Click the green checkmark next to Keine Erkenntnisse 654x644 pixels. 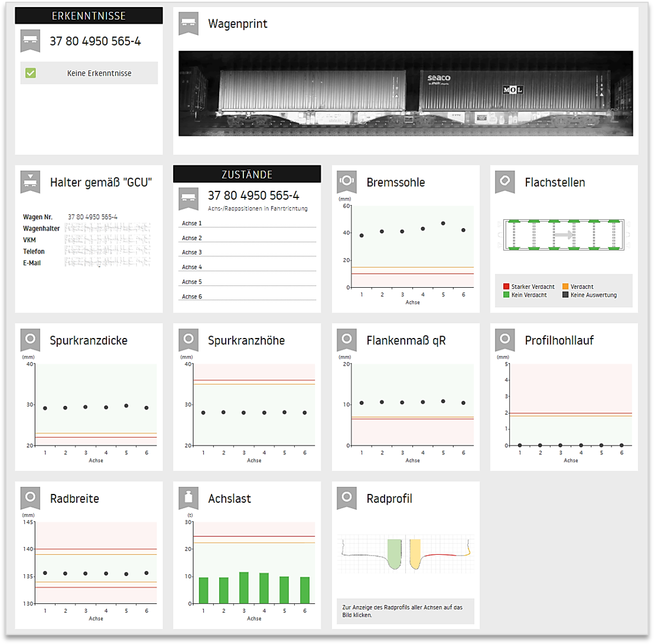click(31, 73)
